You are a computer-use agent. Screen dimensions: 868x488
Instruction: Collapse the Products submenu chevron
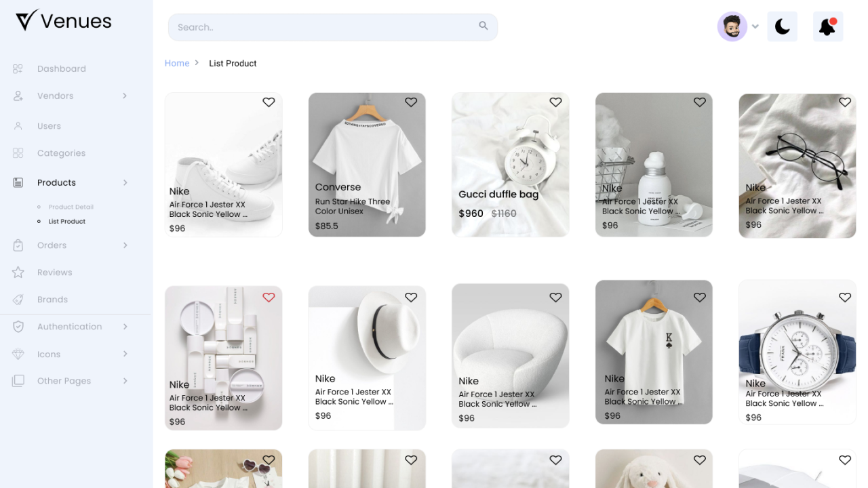click(x=125, y=182)
